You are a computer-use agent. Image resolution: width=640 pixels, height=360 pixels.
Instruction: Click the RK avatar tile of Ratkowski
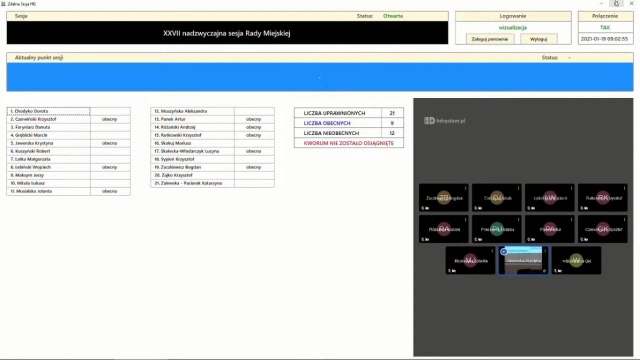click(x=603, y=198)
